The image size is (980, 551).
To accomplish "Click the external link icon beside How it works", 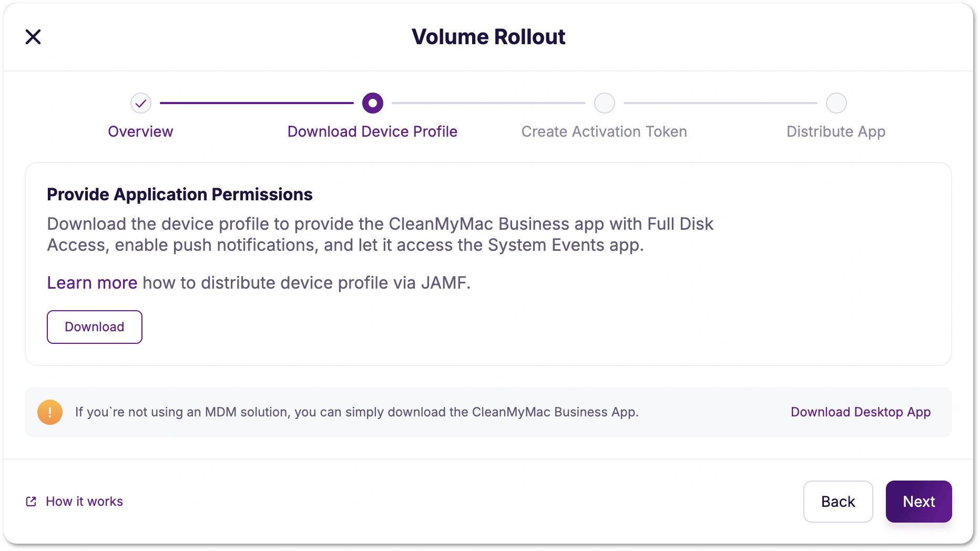I will [31, 502].
